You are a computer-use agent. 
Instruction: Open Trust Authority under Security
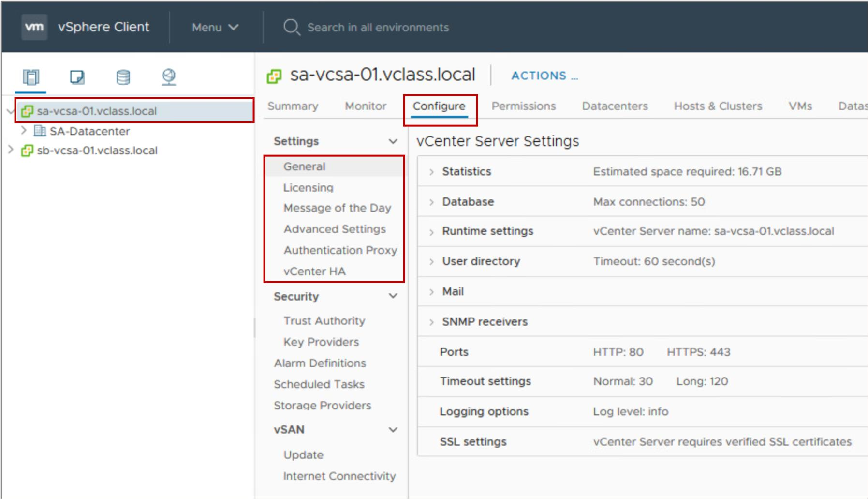(x=324, y=321)
